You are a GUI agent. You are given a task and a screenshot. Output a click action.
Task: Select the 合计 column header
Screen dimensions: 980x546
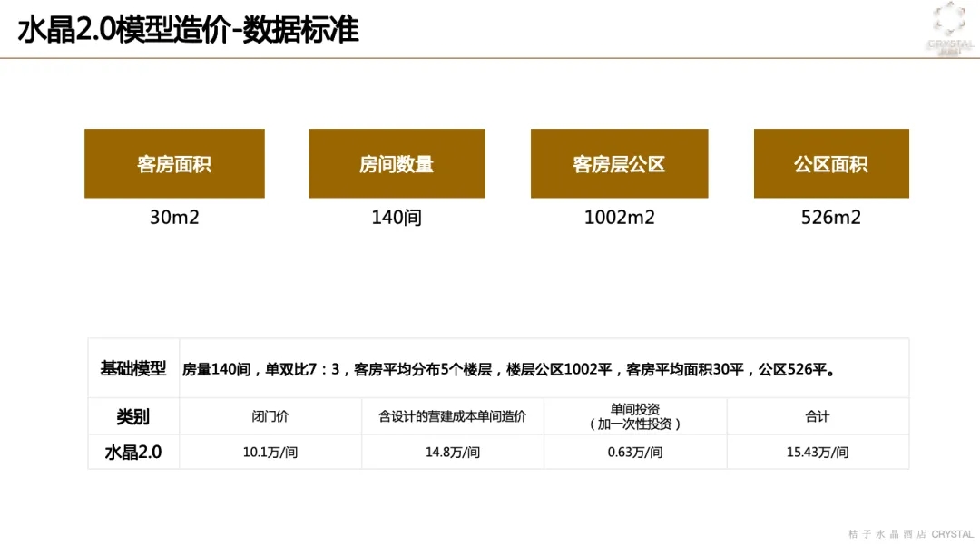point(818,416)
